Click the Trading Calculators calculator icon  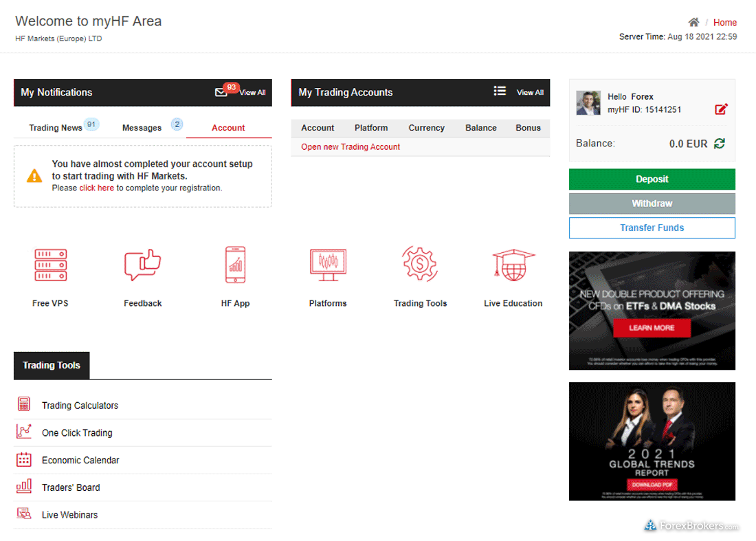[23, 404]
